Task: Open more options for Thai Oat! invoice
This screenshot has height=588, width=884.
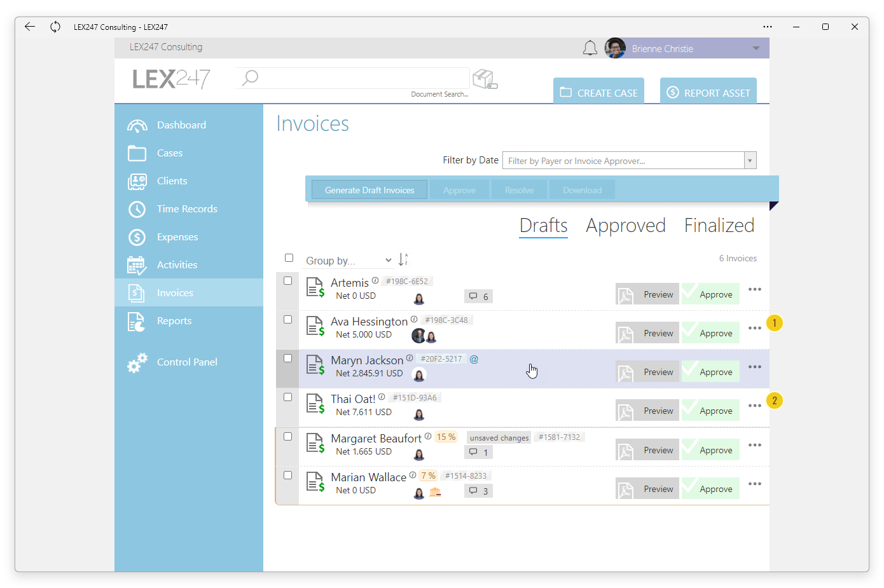Action: tap(755, 406)
